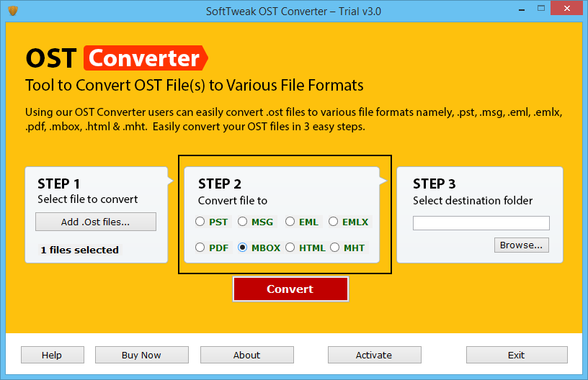Open the Help dialog
588x380 pixels.
tap(52, 355)
